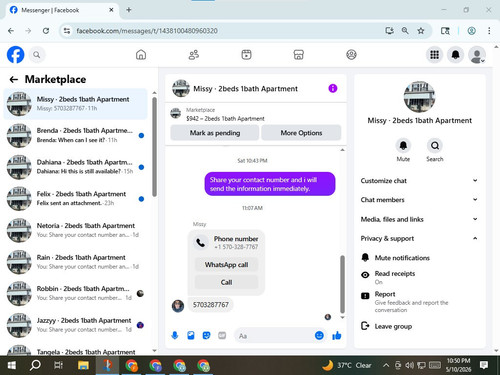Open the account profile picture menu
The width and height of the screenshot is (500, 375).
[x=477, y=55]
